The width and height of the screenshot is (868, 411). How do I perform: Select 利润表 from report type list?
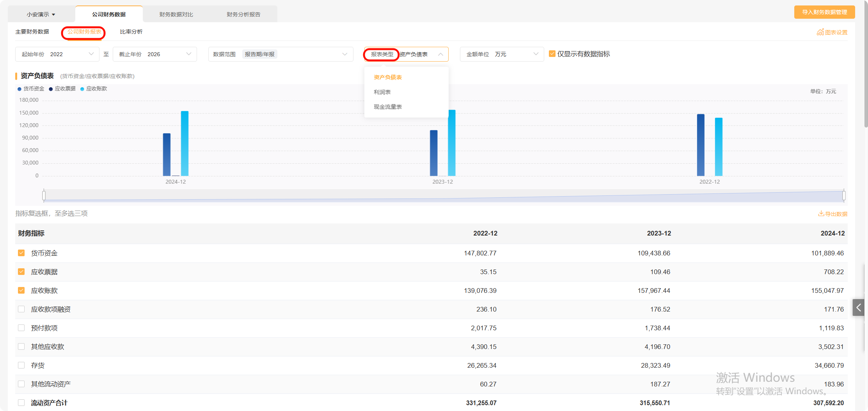[x=382, y=92]
